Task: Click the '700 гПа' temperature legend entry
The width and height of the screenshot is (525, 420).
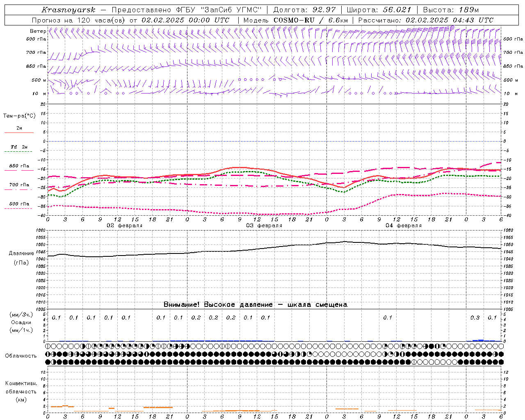Action: pyautogui.click(x=19, y=185)
